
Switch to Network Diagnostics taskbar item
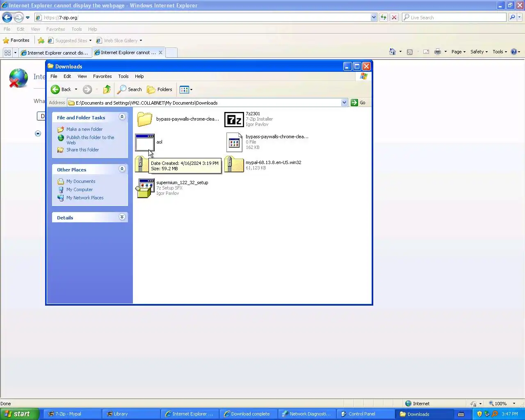307,414
